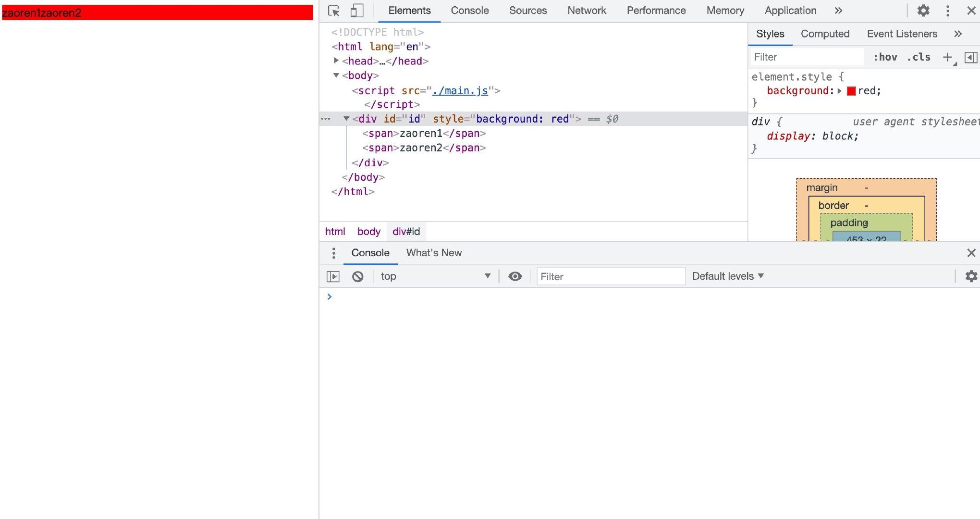980x519 pixels.
Task: Open DevTools settings gear icon
Action: pos(923,11)
